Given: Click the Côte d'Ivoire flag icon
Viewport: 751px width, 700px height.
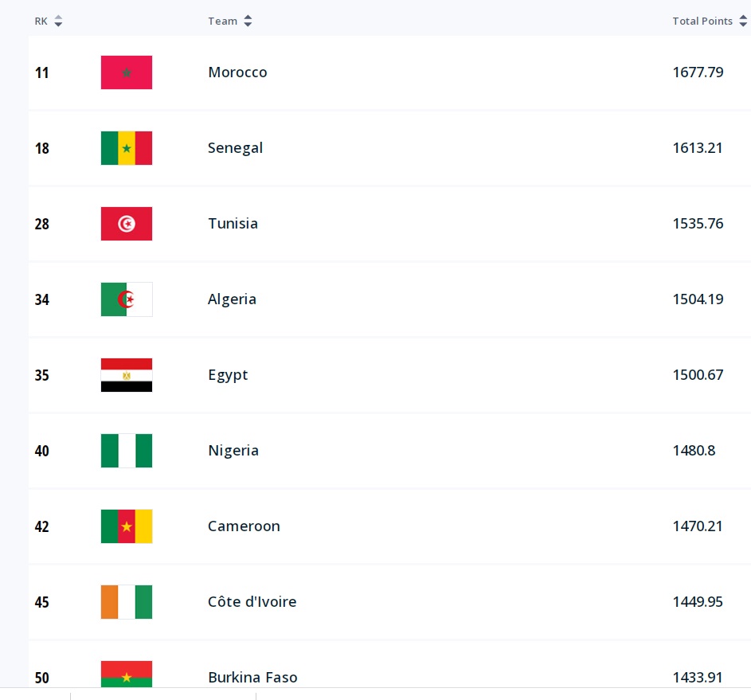Looking at the screenshot, I should point(127,602).
